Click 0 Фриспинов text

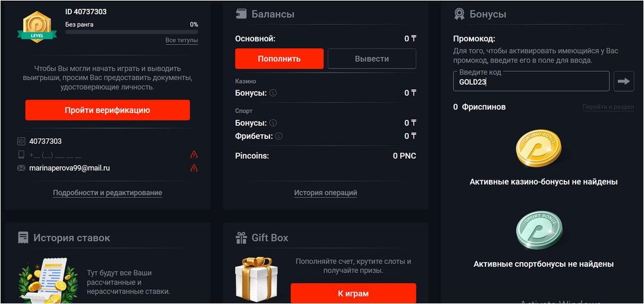point(479,107)
